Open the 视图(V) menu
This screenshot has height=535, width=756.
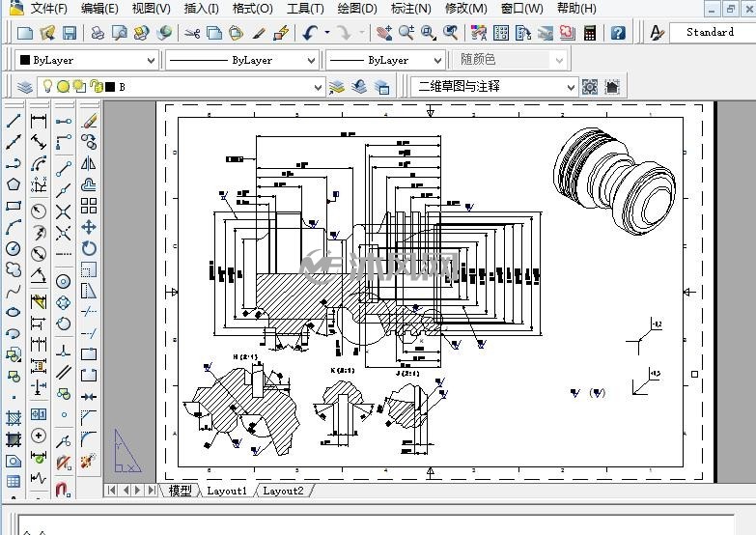pos(151,8)
